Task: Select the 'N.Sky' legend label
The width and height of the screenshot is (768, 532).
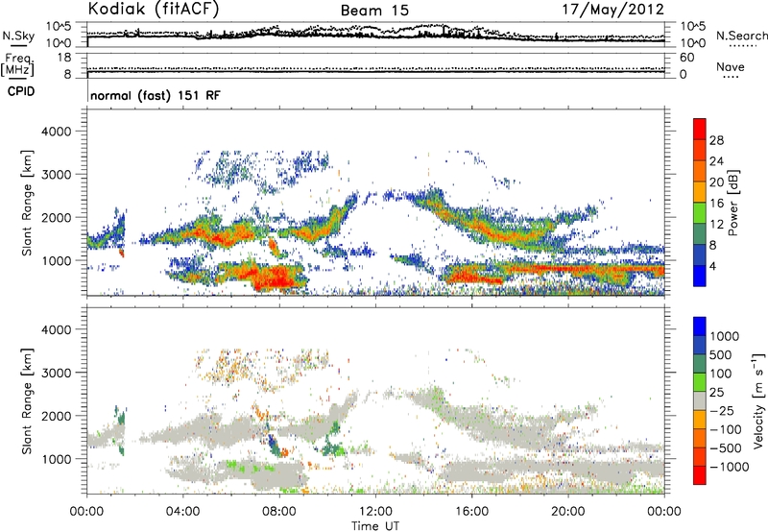Action: pos(18,36)
